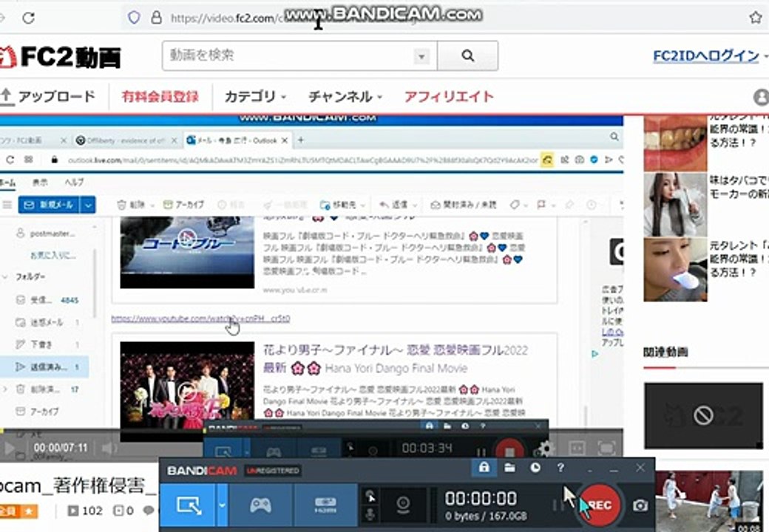769x532 pixels.
Task: Enter fullscreen with the FC2 player icon
Action: pos(606,448)
